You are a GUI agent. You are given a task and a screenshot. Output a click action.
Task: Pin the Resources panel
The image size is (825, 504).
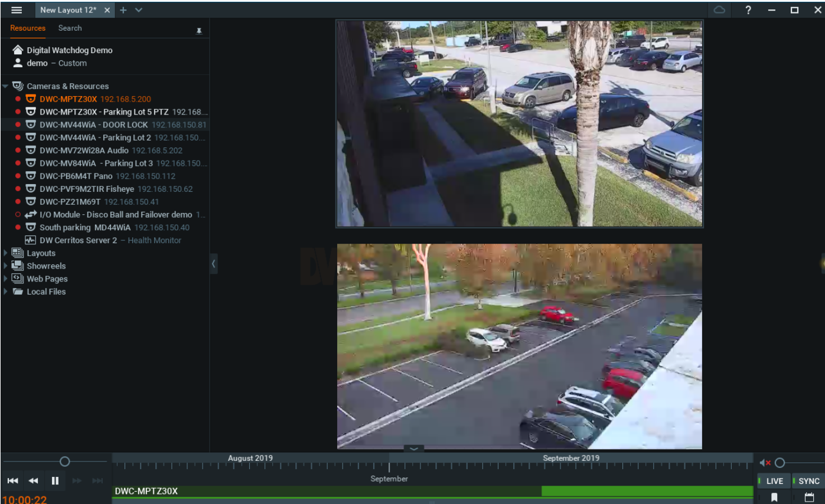pos(199,31)
